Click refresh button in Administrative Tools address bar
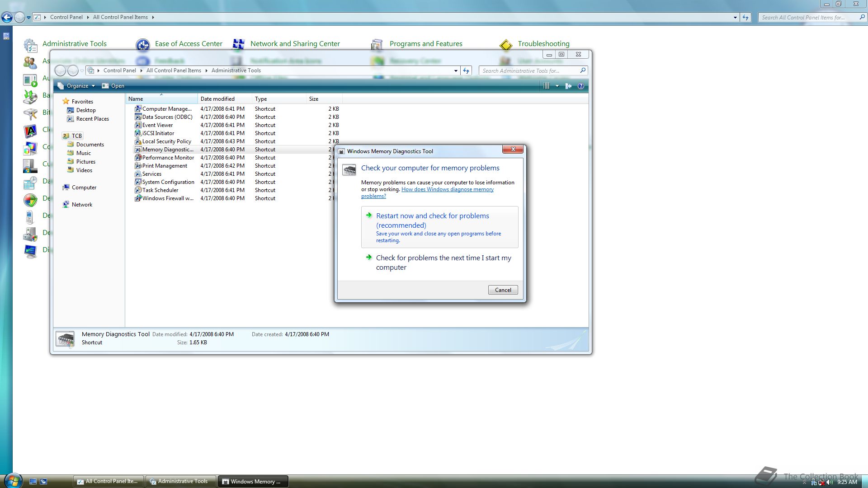 pos(467,70)
